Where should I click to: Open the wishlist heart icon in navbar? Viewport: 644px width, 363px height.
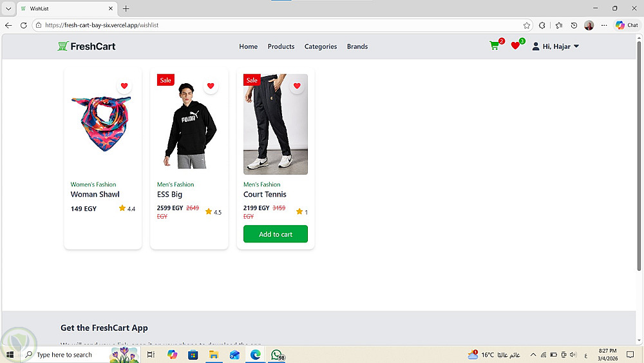point(515,46)
